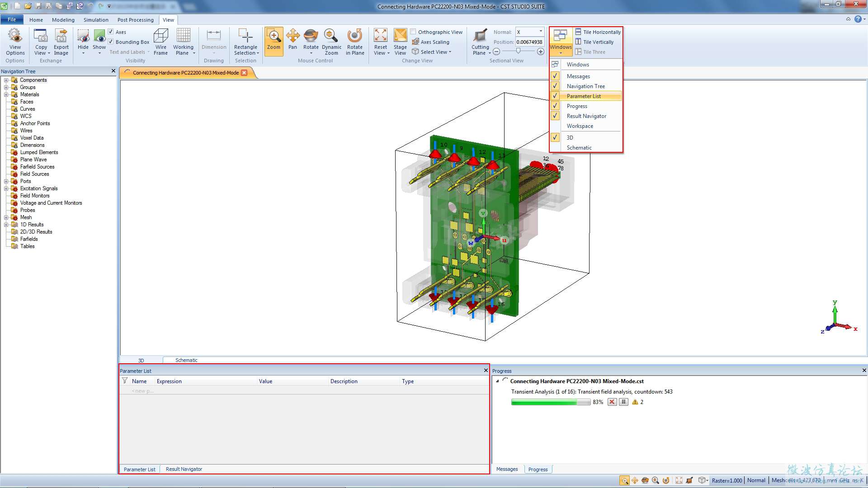
Task: Switch to the Modeling ribbon tab
Action: click(63, 20)
